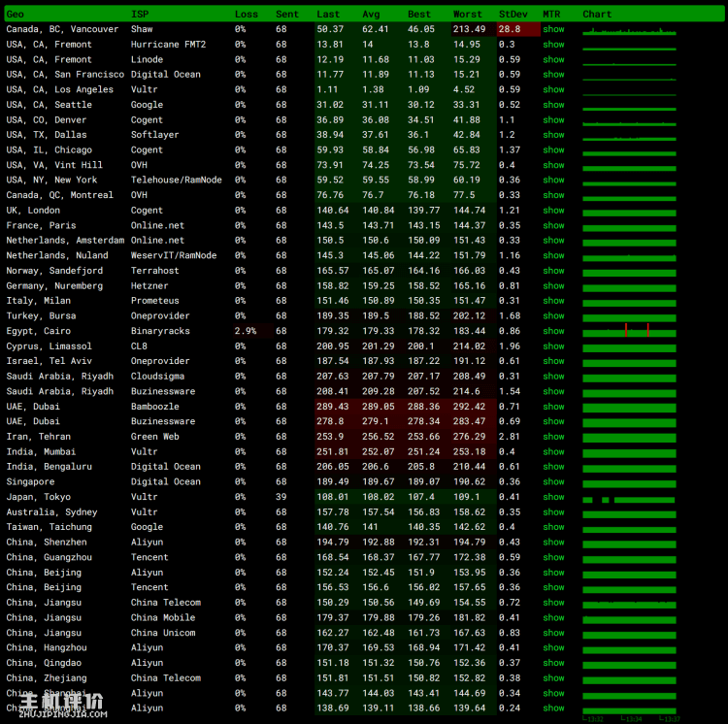Image resolution: width=728 pixels, height=724 pixels.
Task: Click 'show' for Egypt Cairo Binaryracks row
Action: 553,331
